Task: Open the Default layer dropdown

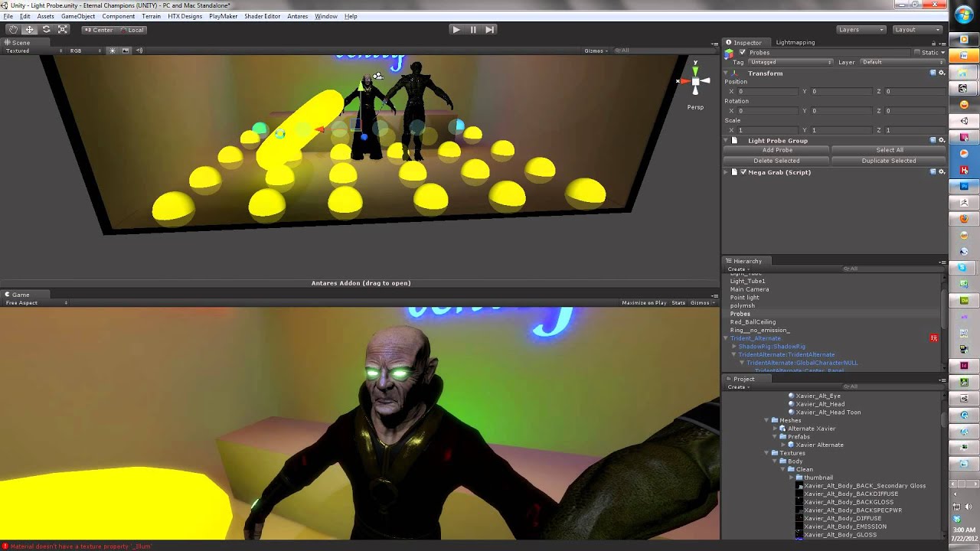Action: [x=902, y=62]
